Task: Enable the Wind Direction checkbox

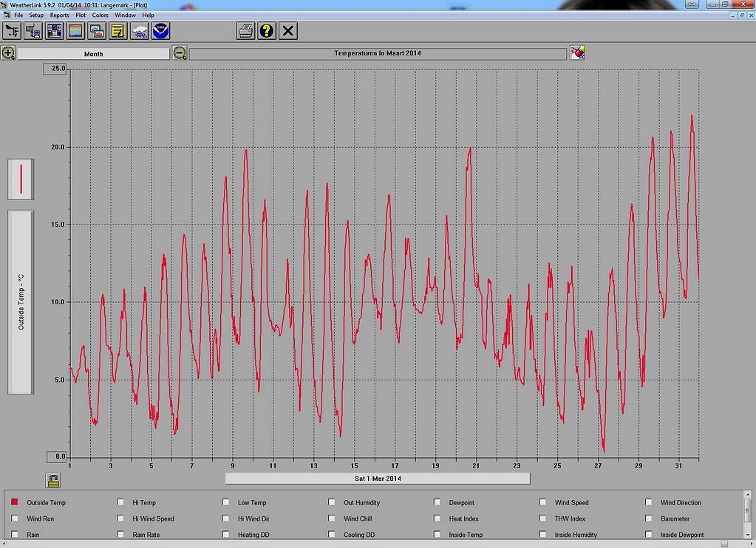Action: click(649, 502)
